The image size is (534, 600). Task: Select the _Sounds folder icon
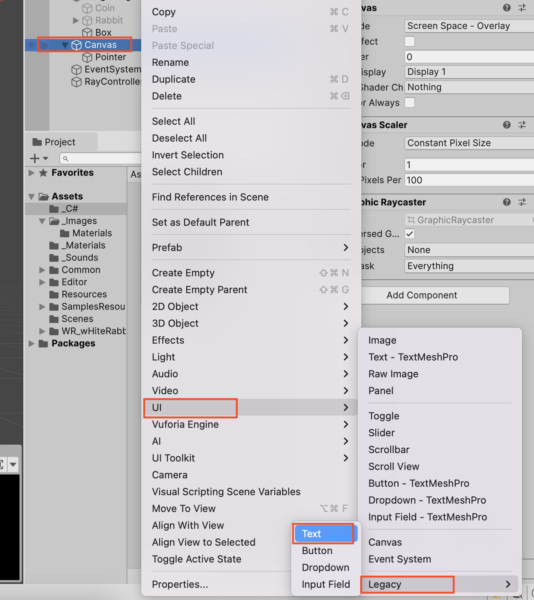[54, 258]
